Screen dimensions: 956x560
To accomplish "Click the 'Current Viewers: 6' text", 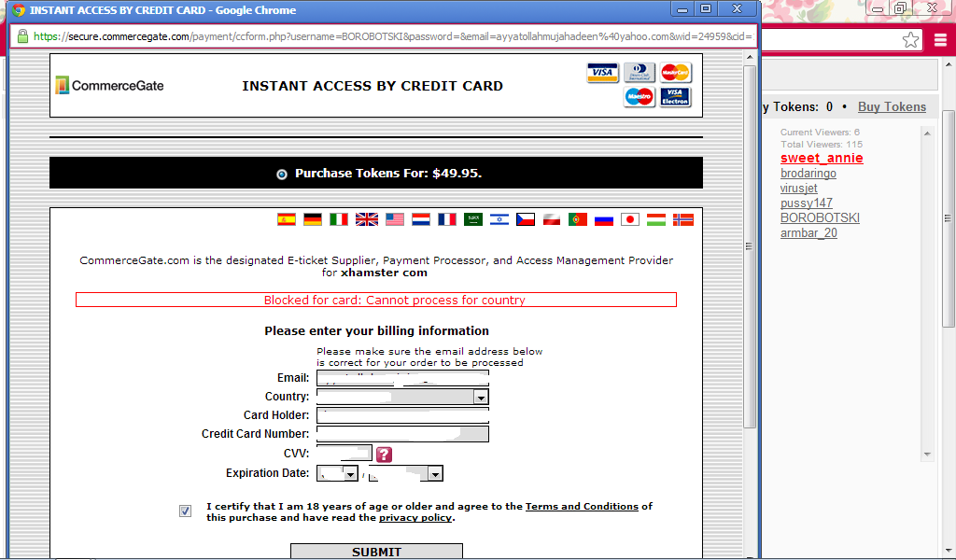I will coord(820,133).
